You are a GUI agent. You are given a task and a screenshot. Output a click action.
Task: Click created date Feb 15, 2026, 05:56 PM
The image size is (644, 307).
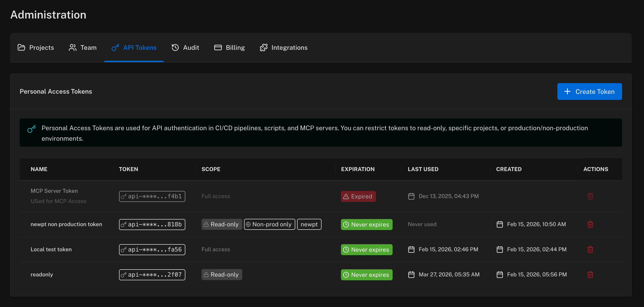pyautogui.click(x=537, y=275)
